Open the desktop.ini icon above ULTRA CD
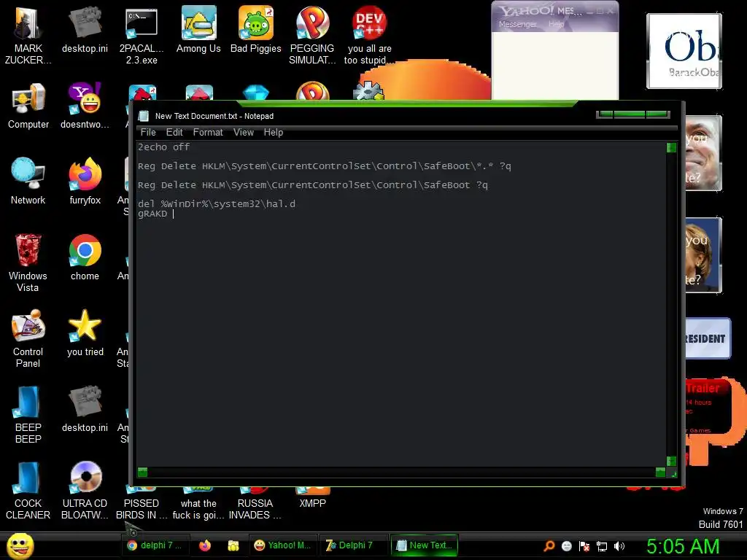Screen dimensions: 747x560 click(85, 408)
